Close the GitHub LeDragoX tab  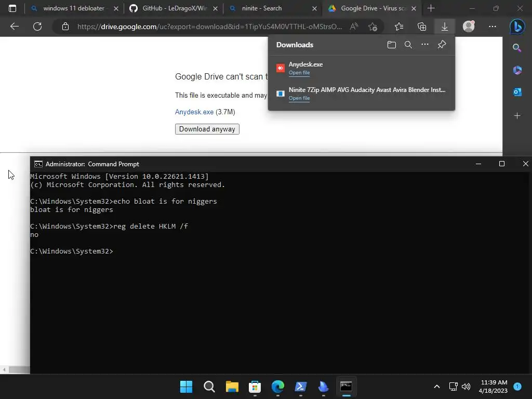(x=215, y=8)
